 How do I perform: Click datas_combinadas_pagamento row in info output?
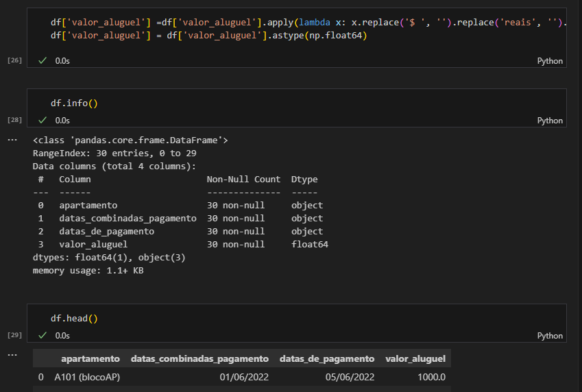[180, 218]
